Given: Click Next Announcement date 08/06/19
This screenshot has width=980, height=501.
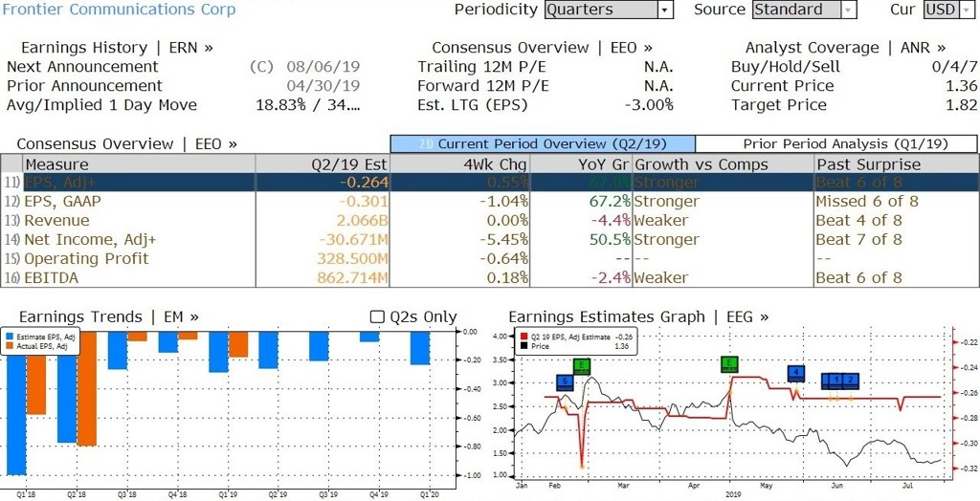Looking at the screenshot, I should coord(323,67).
